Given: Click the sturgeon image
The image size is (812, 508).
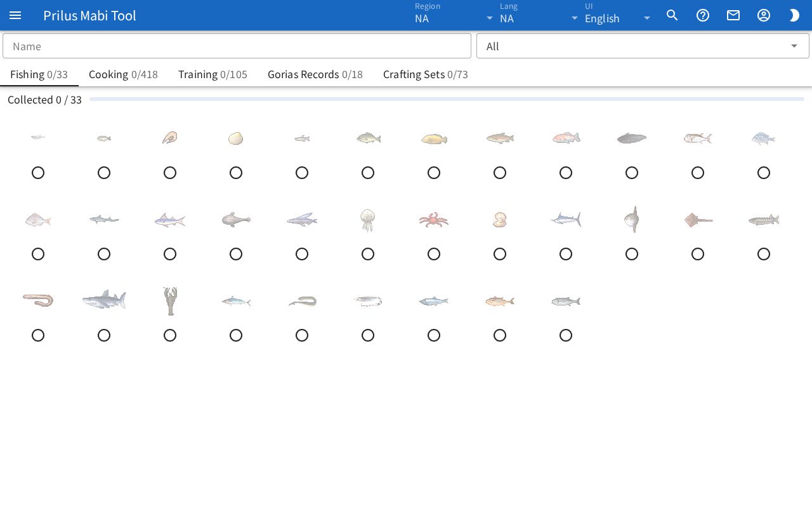Looking at the screenshot, I should coord(764,220).
